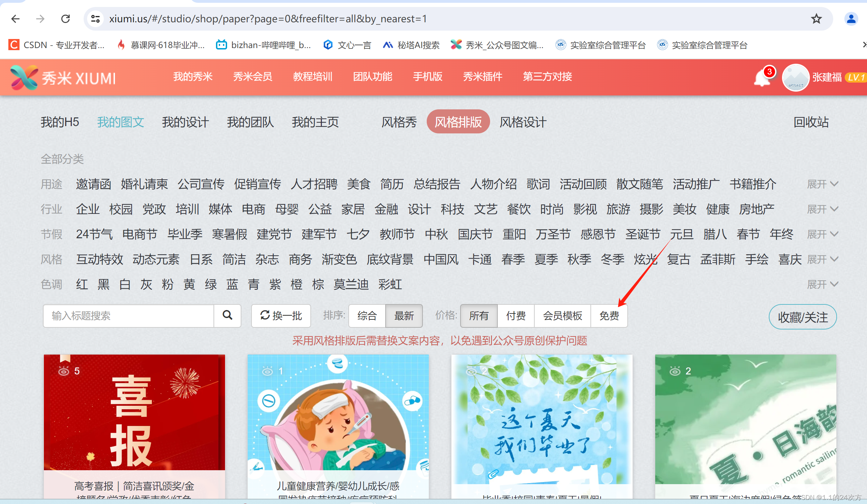Click the notification bell icon
The image size is (867, 504).
coord(762,78)
